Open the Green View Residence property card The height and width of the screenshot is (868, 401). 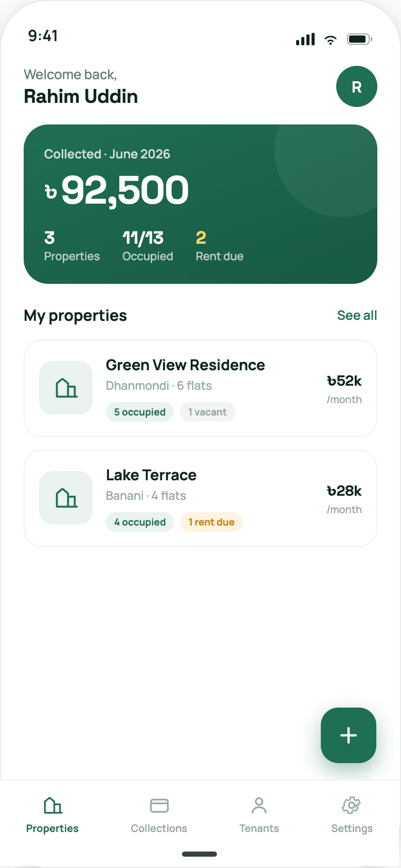point(200,388)
